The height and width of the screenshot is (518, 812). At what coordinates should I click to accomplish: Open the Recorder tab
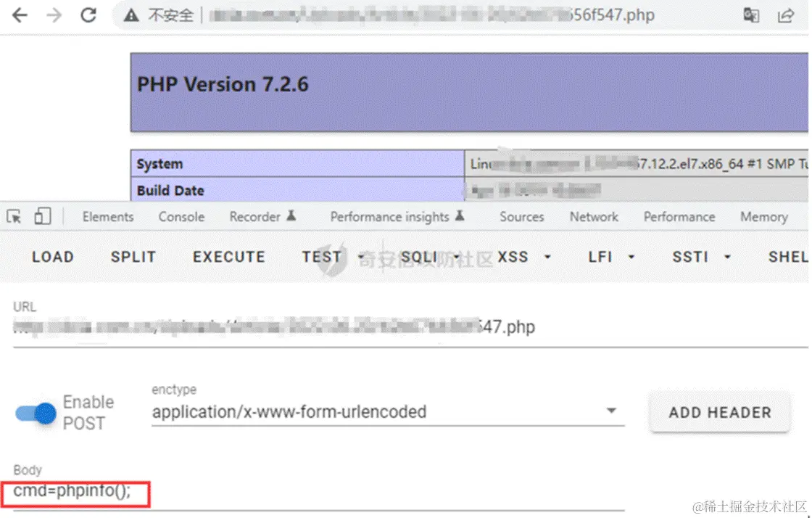click(x=262, y=216)
